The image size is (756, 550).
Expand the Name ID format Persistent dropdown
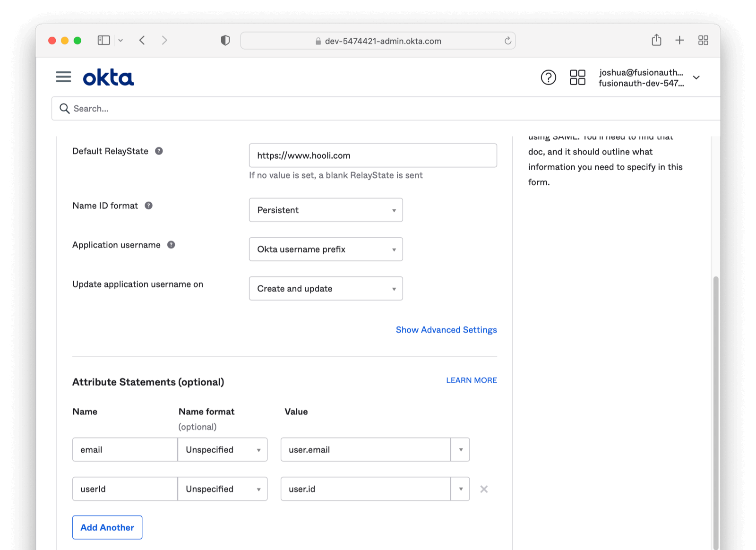click(x=326, y=210)
